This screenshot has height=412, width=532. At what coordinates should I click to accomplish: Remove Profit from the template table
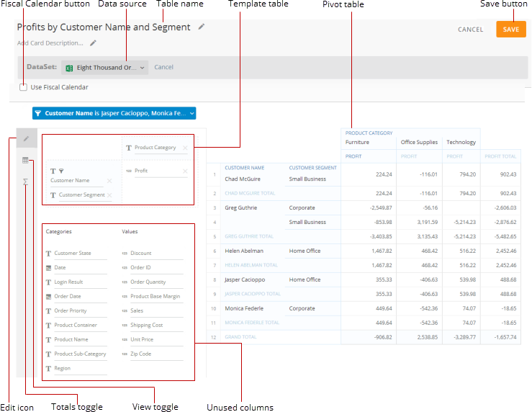tap(185, 171)
